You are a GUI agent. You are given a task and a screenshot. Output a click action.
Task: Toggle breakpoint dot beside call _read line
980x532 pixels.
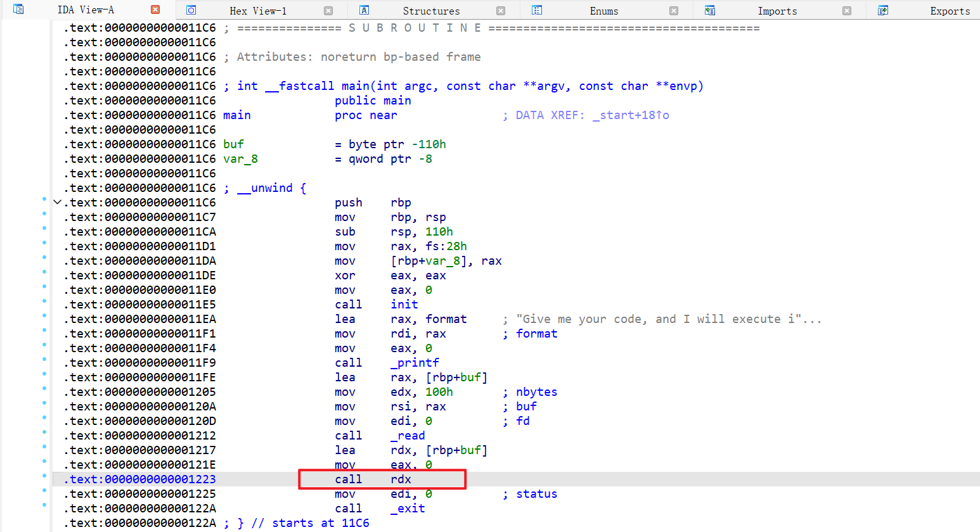pos(44,432)
